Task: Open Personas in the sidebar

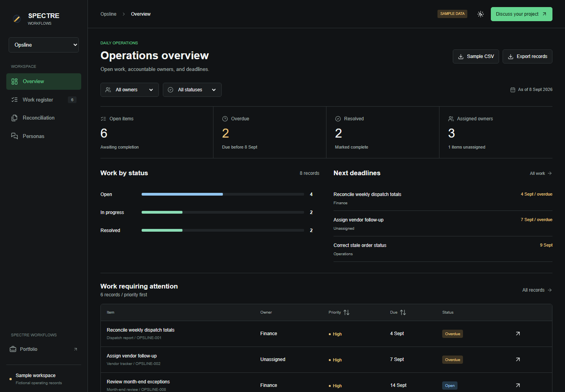Action: (44, 136)
